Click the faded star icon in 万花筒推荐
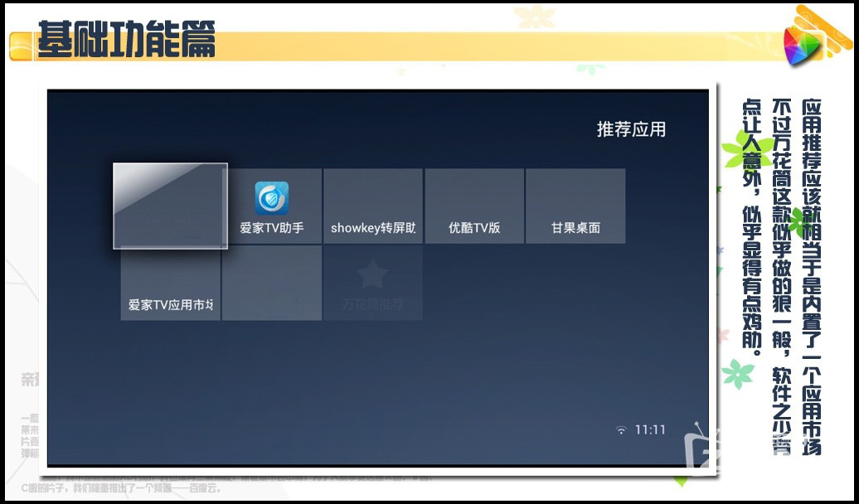This screenshot has width=859, height=504. point(372,274)
